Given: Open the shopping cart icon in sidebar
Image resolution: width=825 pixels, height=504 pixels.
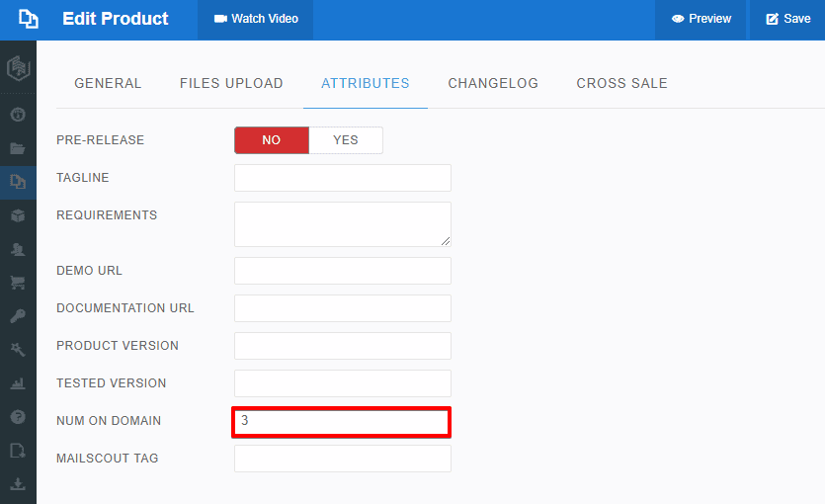Looking at the screenshot, I should (18, 283).
